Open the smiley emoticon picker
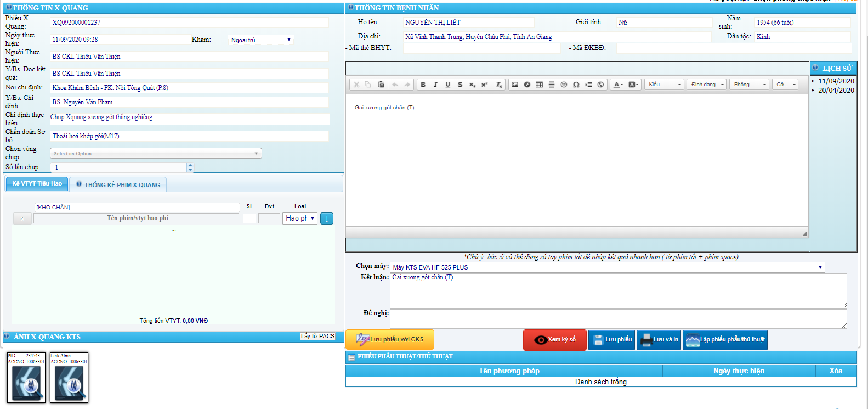 click(564, 85)
